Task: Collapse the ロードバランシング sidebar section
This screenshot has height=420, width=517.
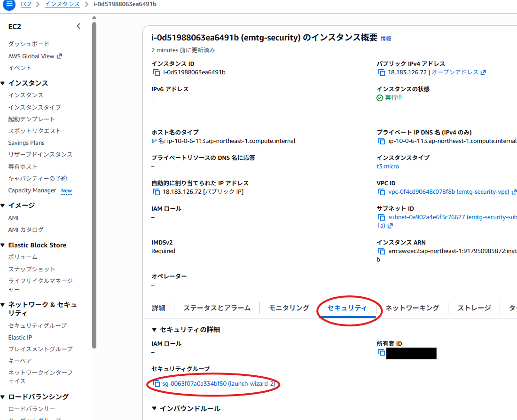Action: tap(3, 397)
